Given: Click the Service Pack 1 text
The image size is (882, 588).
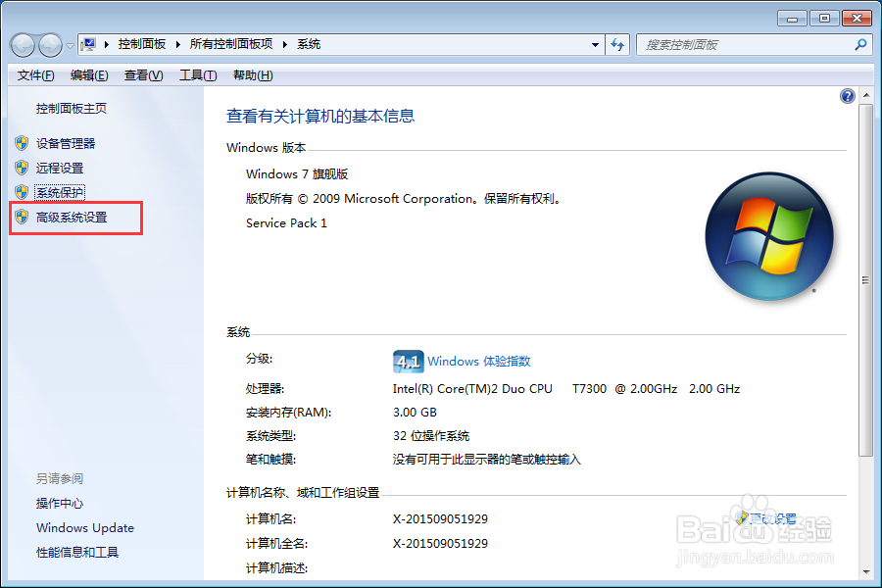Looking at the screenshot, I should pyautogui.click(x=286, y=223).
